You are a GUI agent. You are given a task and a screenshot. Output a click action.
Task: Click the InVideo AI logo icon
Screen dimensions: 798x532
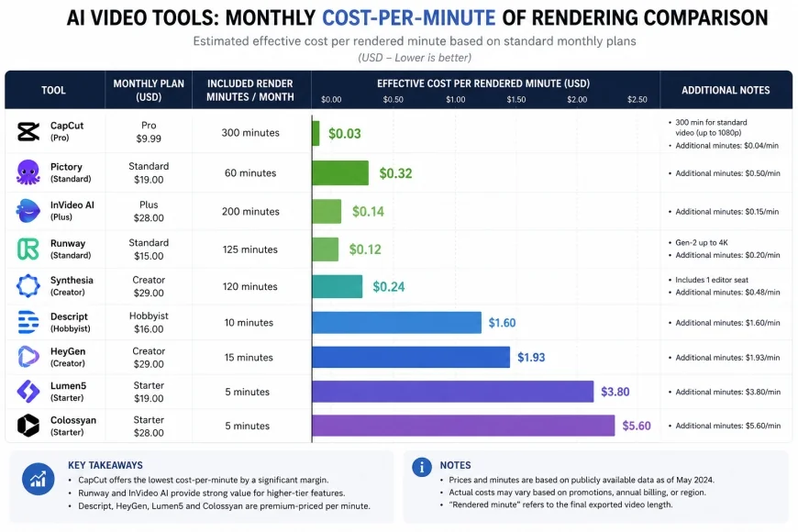[x=28, y=211]
